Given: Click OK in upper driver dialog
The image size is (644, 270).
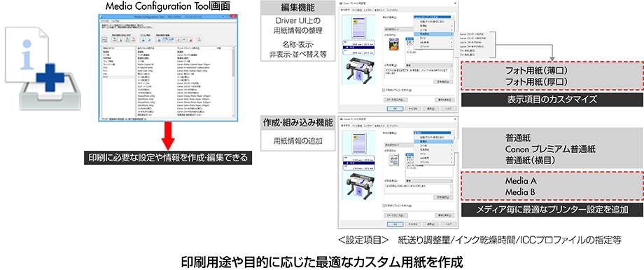Looking at the screenshot, I should tap(395, 109).
